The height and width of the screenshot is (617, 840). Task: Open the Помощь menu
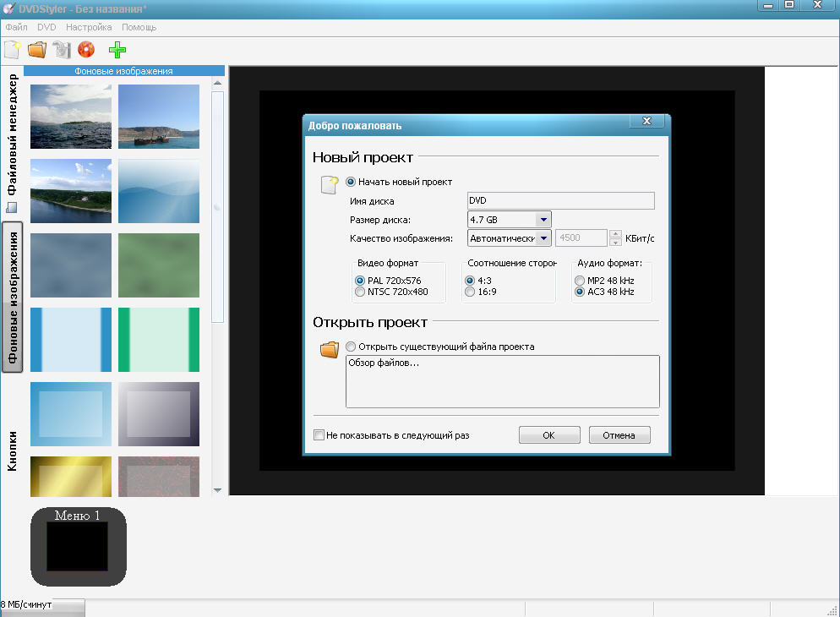139,27
